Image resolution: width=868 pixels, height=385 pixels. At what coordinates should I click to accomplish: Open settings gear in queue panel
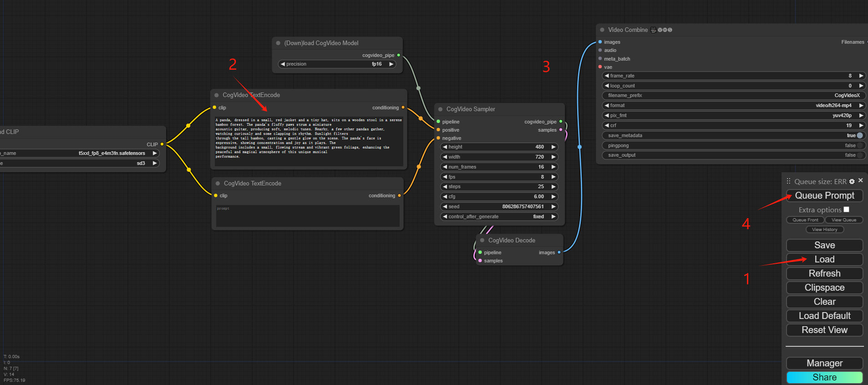pyautogui.click(x=852, y=181)
